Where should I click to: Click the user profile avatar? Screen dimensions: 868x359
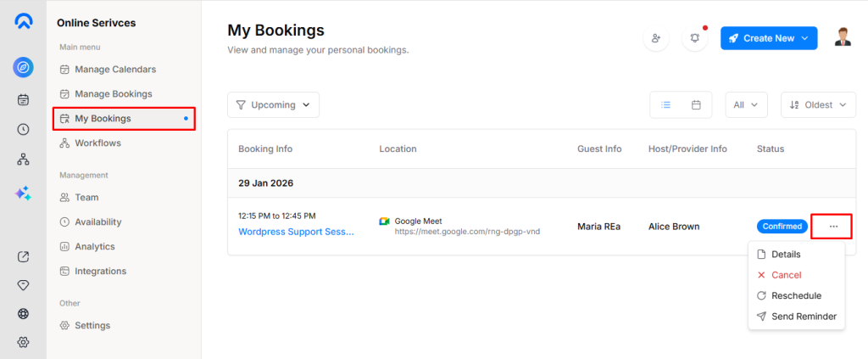(843, 37)
